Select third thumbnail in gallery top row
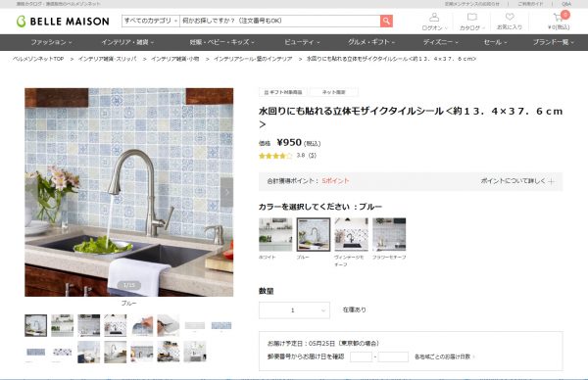Screen dimensions: 588x380 click(x=89, y=325)
